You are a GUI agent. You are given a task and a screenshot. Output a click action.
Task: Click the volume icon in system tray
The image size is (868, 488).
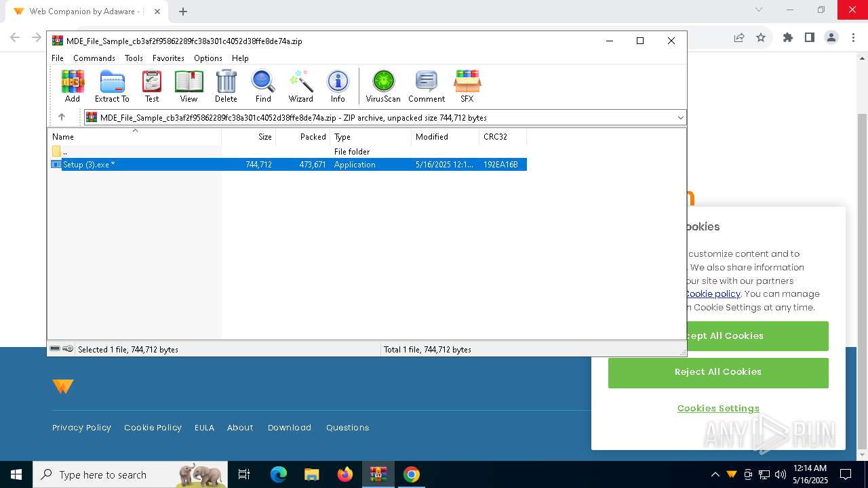point(781,474)
